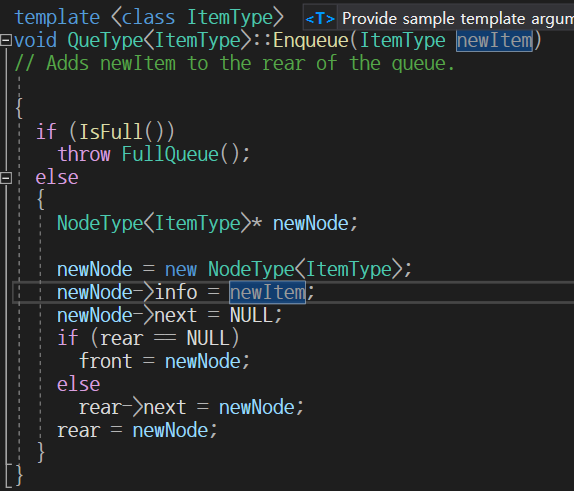574x491 pixels.
Task: Click 'rear' in final rear = newNode line
Action: (78, 431)
